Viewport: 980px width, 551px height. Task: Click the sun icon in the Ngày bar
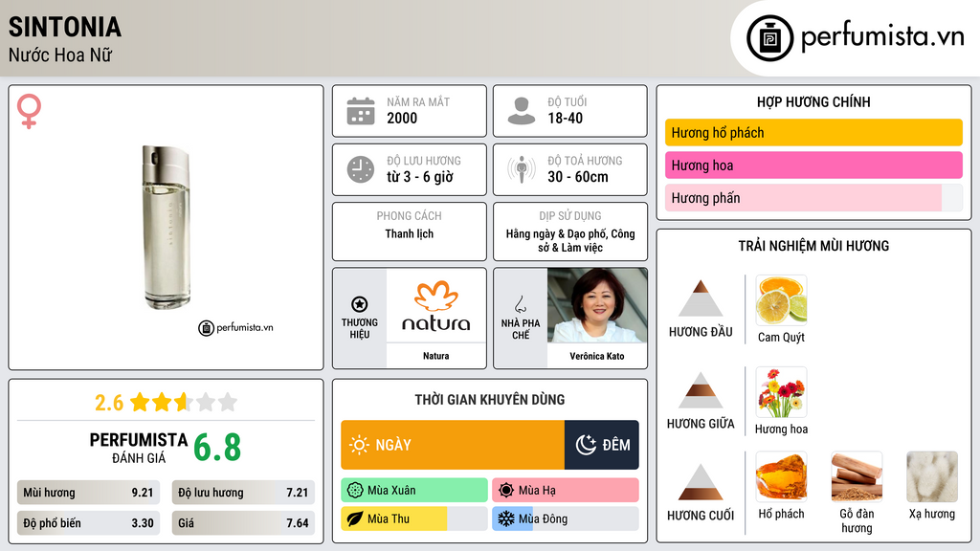[359, 445]
